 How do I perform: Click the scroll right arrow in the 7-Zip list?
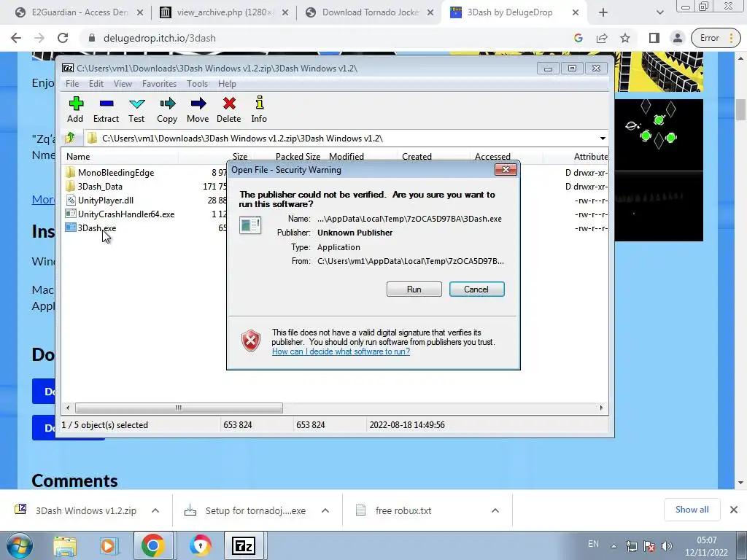coord(601,408)
